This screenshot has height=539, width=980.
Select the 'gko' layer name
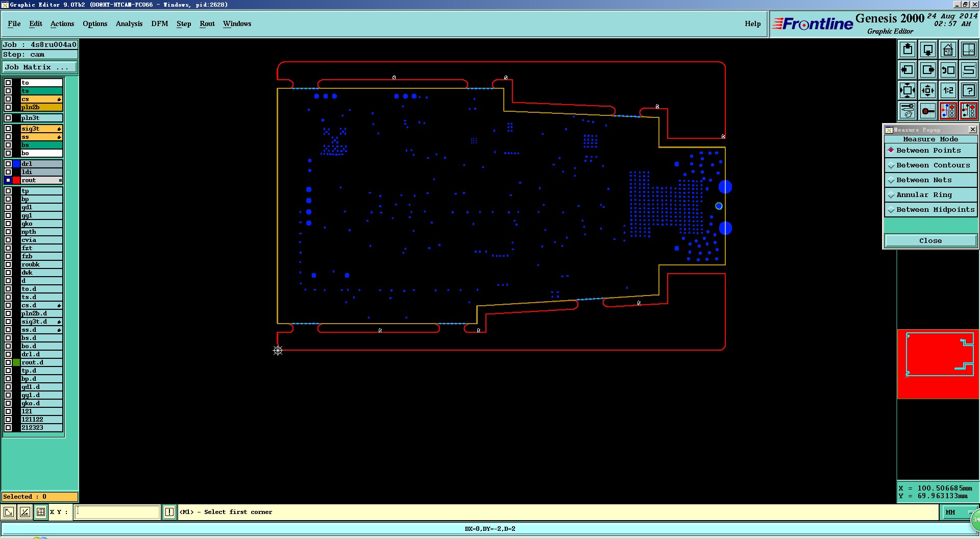click(41, 224)
